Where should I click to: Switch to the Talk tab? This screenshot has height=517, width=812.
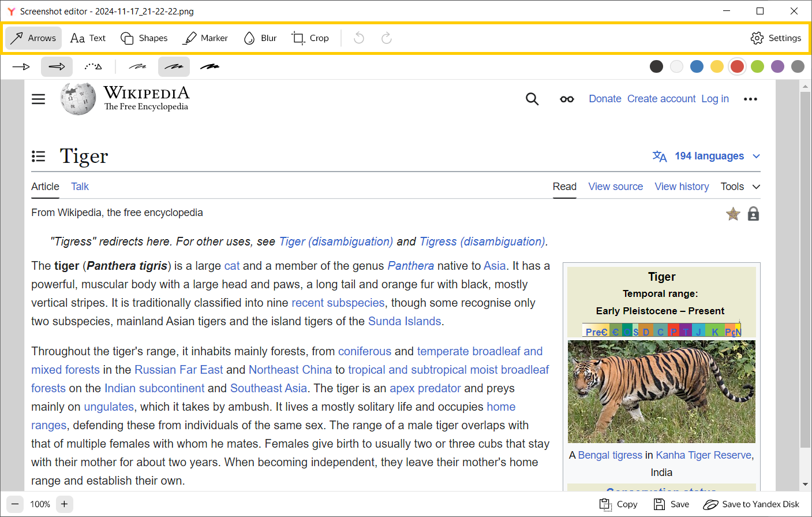coord(80,187)
